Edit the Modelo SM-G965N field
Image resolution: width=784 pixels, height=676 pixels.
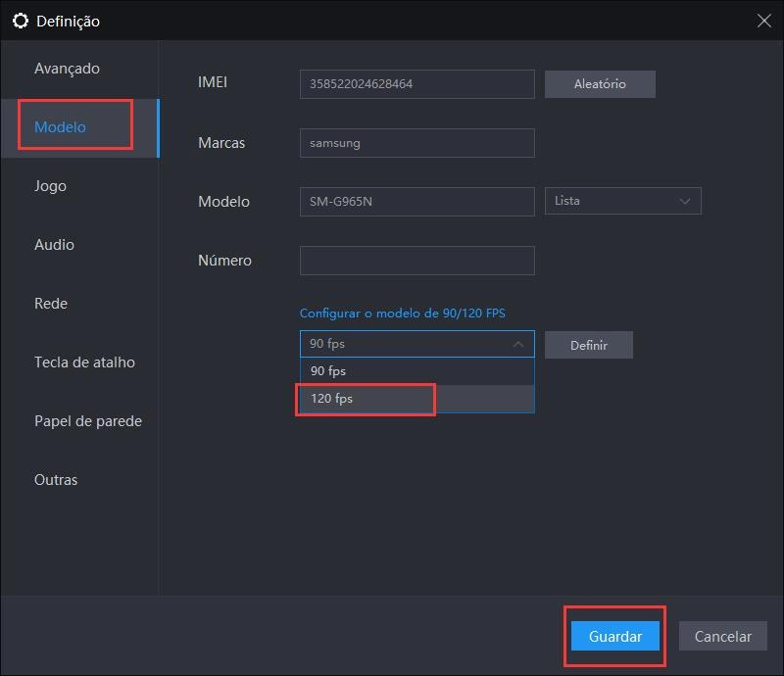pos(416,202)
